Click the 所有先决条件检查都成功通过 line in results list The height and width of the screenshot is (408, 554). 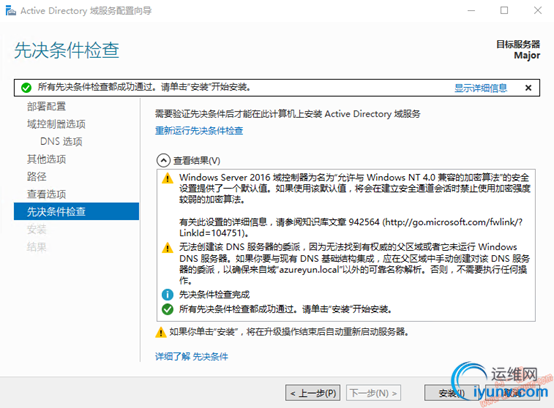(285, 309)
